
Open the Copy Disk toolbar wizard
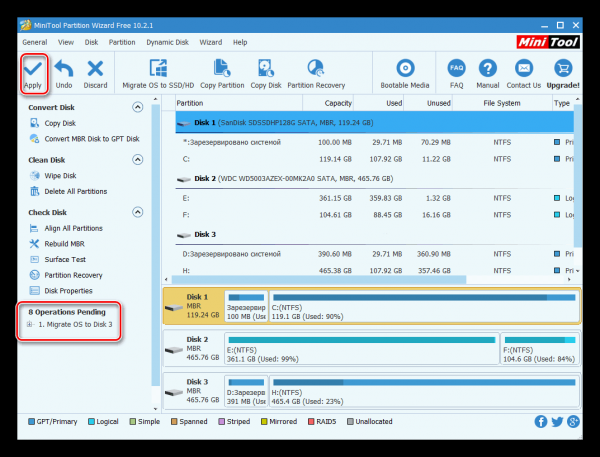click(x=266, y=74)
